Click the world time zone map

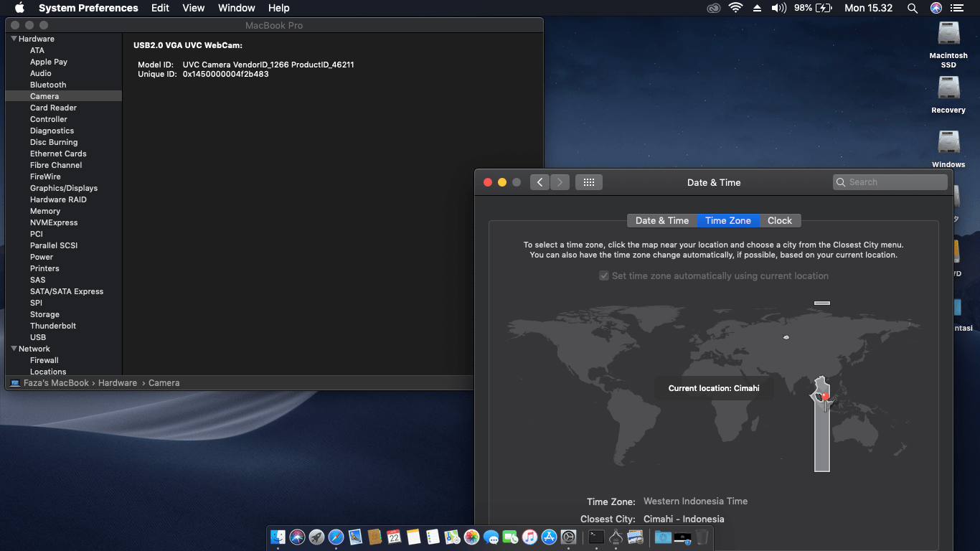pyautogui.click(x=713, y=387)
